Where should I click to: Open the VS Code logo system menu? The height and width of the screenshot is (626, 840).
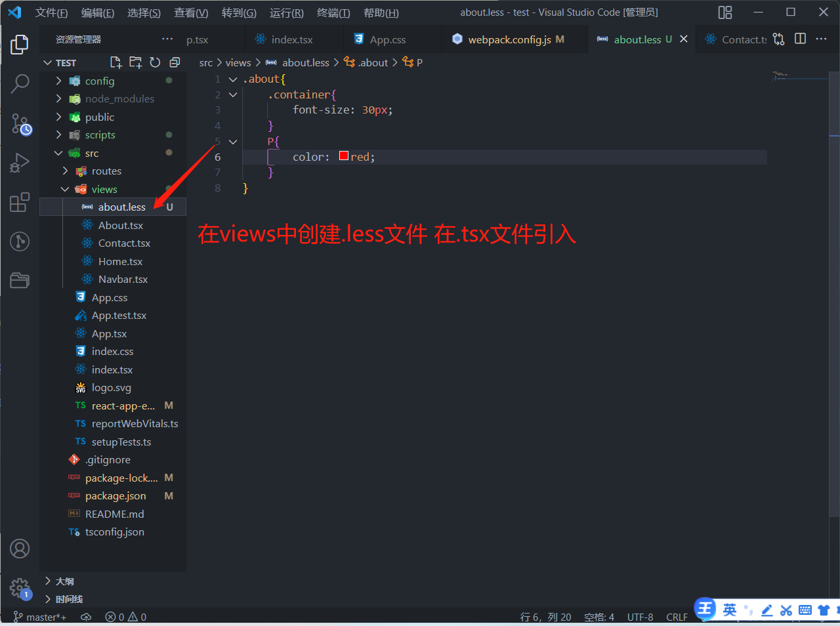tap(14, 12)
